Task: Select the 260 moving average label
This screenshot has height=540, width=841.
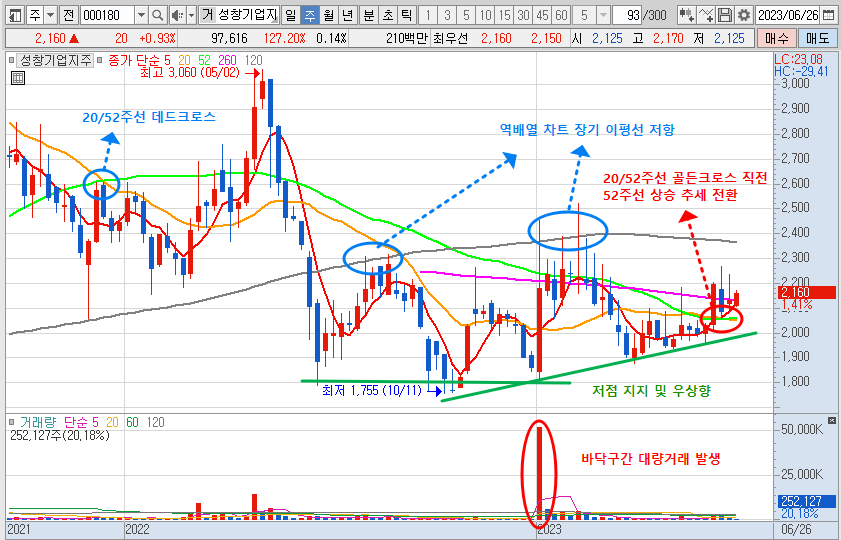Action: (227, 61)
